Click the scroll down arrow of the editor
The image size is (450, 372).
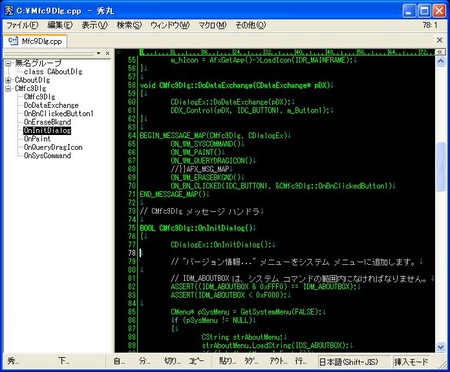pos(440,347)
